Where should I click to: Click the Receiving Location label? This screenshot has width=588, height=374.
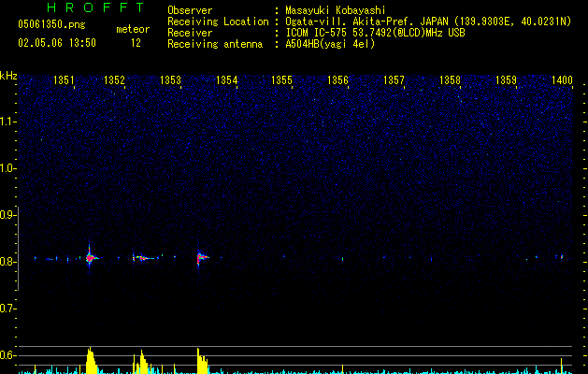tap(218, 22)
